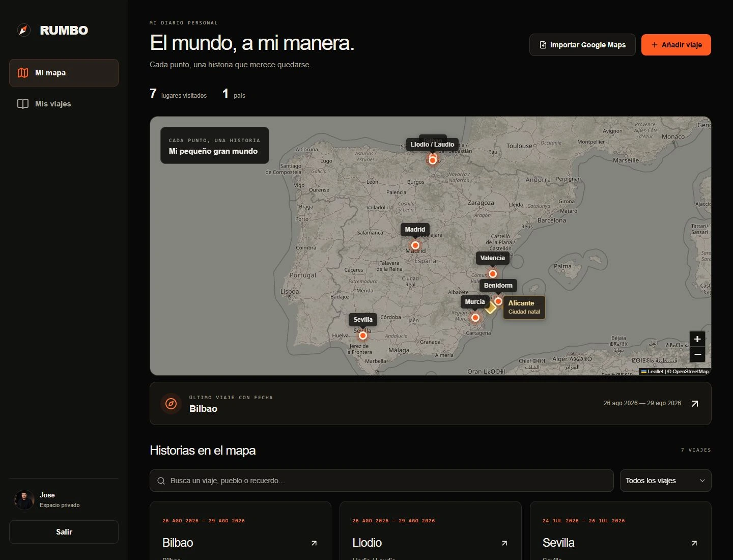The image size is (733, 560).
Task: Click Importar Google Maps button
Action: [x=582, y=45]
